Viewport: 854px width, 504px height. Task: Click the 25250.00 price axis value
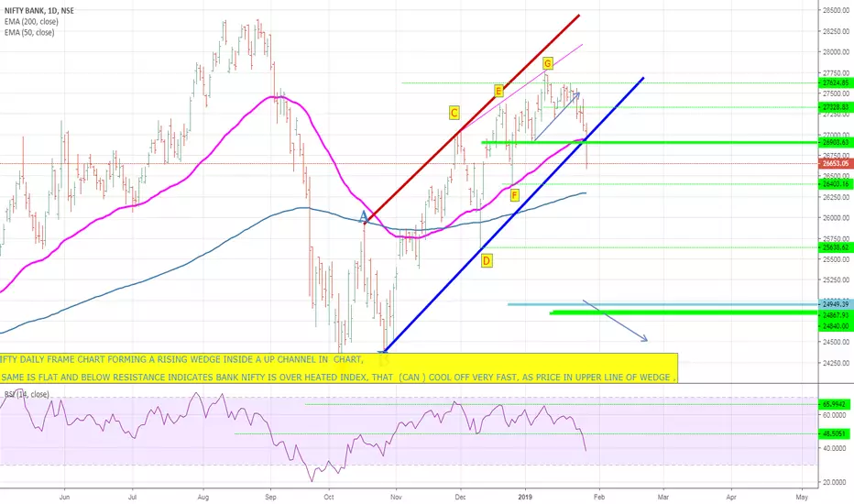(836, 279)
